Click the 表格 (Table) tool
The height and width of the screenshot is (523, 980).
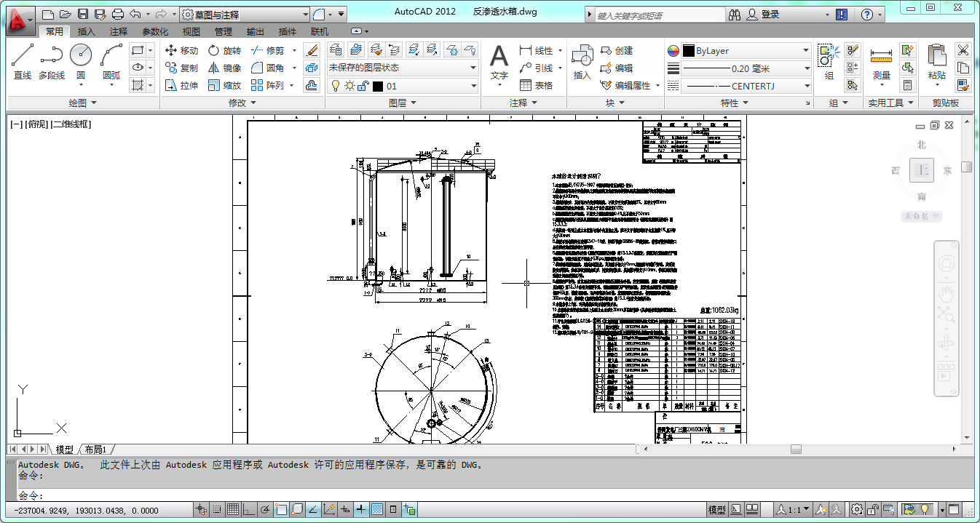536,85
